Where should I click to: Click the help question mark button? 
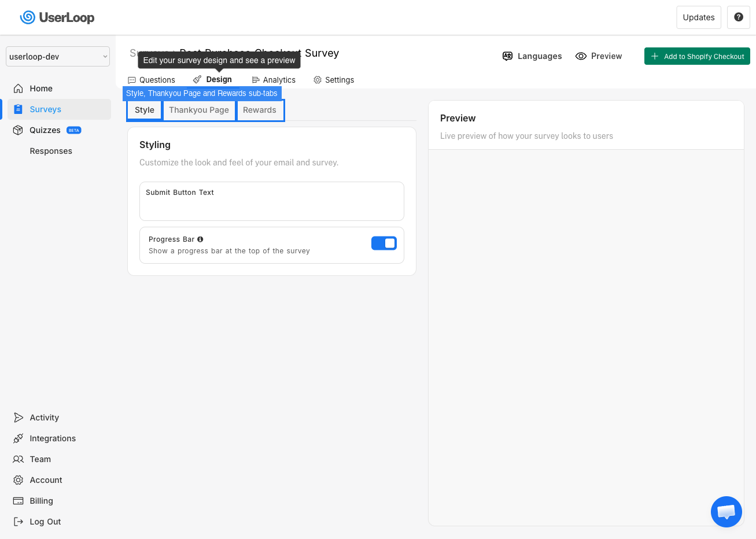click(x=738, y=17)
